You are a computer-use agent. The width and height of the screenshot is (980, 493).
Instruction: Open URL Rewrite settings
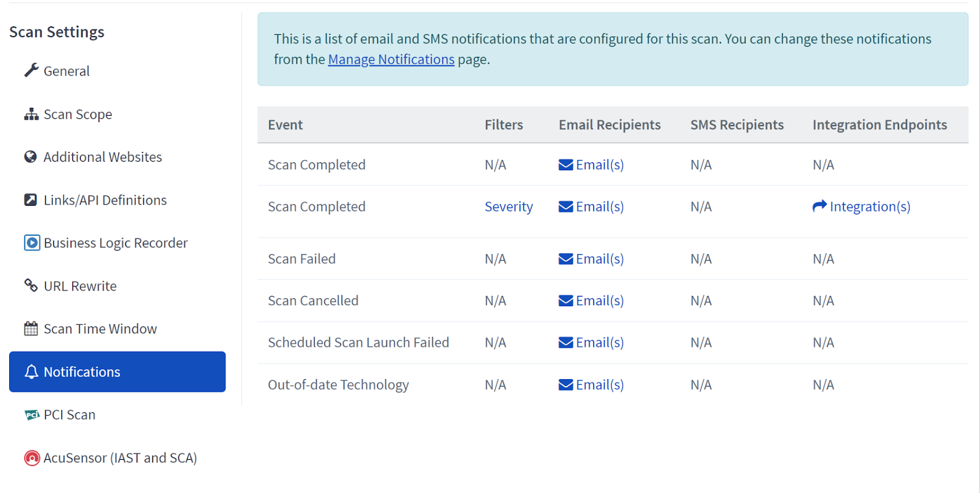80,286
